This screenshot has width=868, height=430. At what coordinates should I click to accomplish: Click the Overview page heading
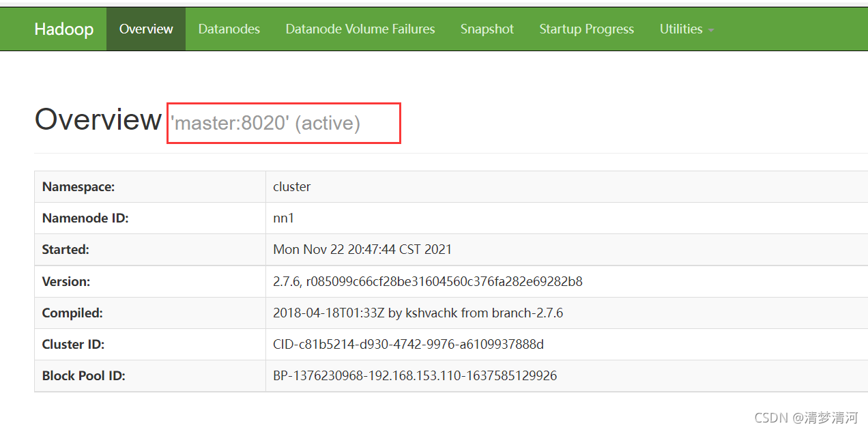98,119
